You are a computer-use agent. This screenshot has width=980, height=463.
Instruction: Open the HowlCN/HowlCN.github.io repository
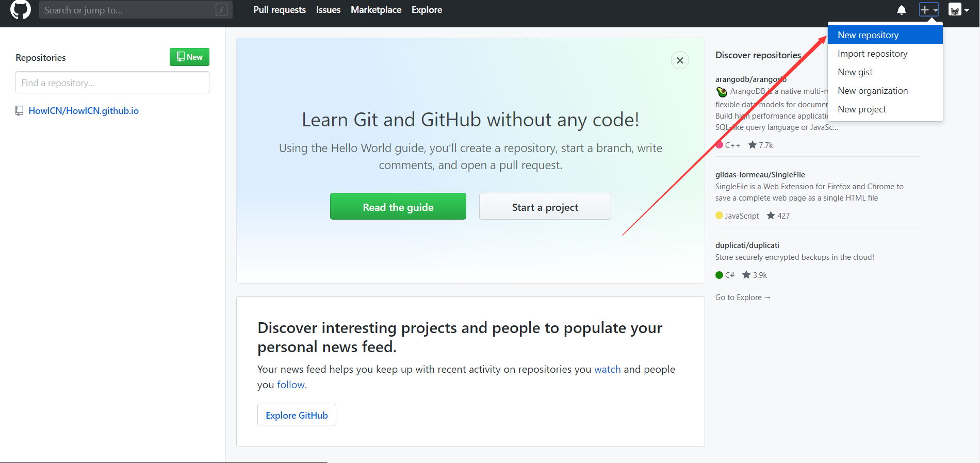(84, 111)
